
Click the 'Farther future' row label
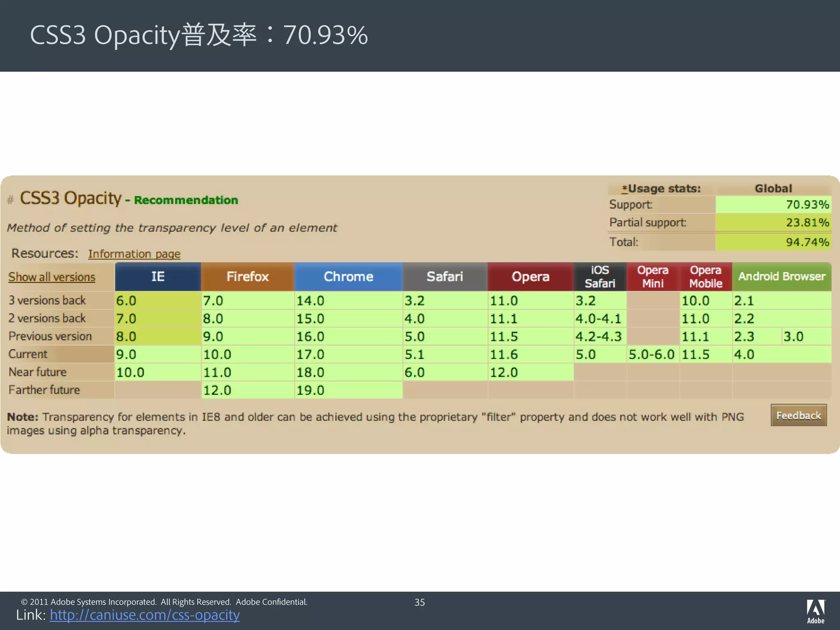[x=44, y=390]
